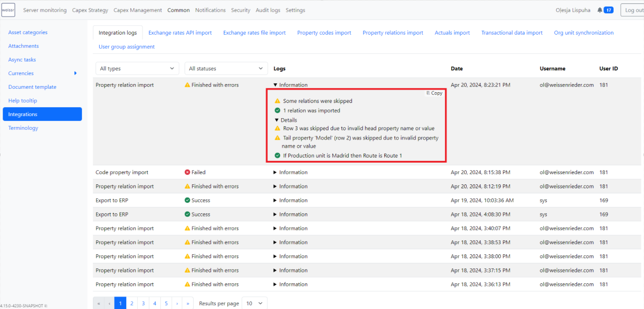The height and width of the screenshot is (309, 644).
Task: Open the notifications bell icon
Action: click(600, 10)
